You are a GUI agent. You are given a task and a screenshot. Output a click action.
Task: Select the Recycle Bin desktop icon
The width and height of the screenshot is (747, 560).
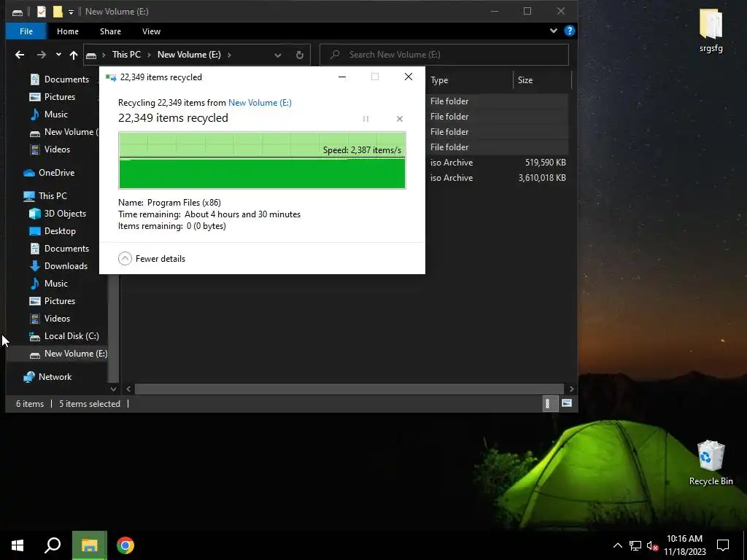(711, 462)
